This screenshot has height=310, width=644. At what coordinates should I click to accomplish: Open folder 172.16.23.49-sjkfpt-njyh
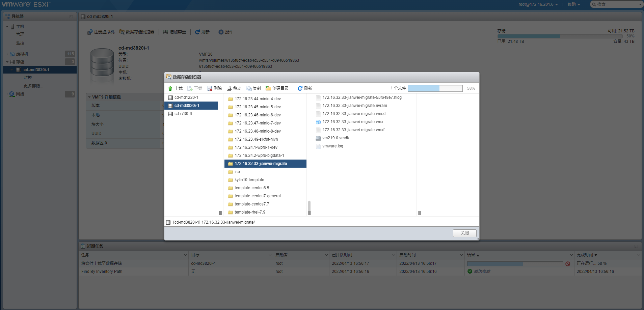pos(265,139)
